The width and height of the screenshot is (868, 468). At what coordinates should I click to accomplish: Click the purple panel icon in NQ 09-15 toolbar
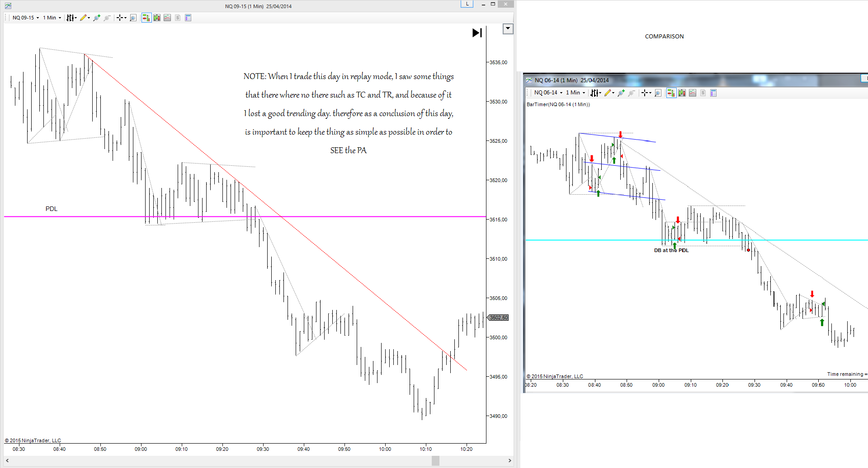coord(188,18)
